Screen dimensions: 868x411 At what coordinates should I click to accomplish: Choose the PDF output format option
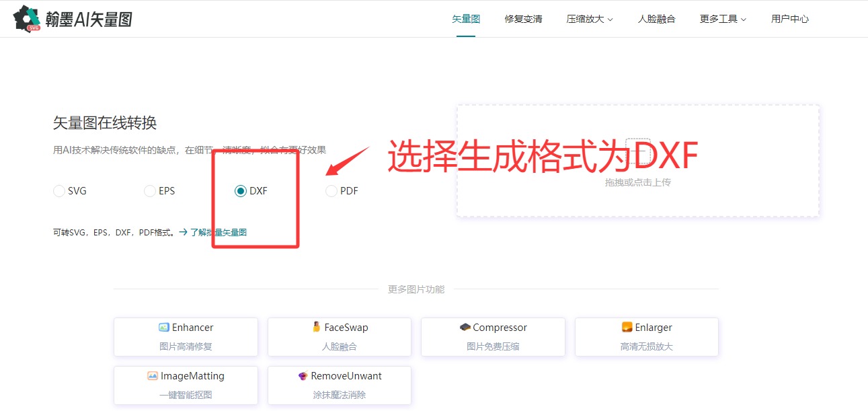click(331, 191)
